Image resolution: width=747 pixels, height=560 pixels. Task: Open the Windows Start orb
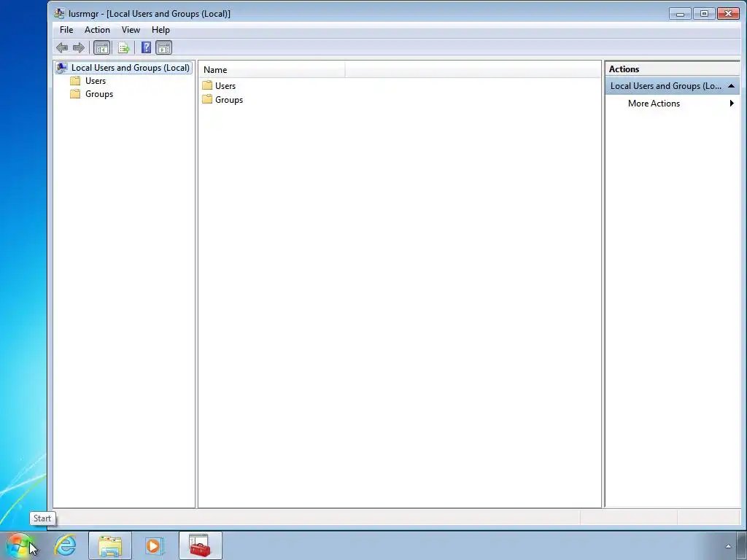point(18,545)
